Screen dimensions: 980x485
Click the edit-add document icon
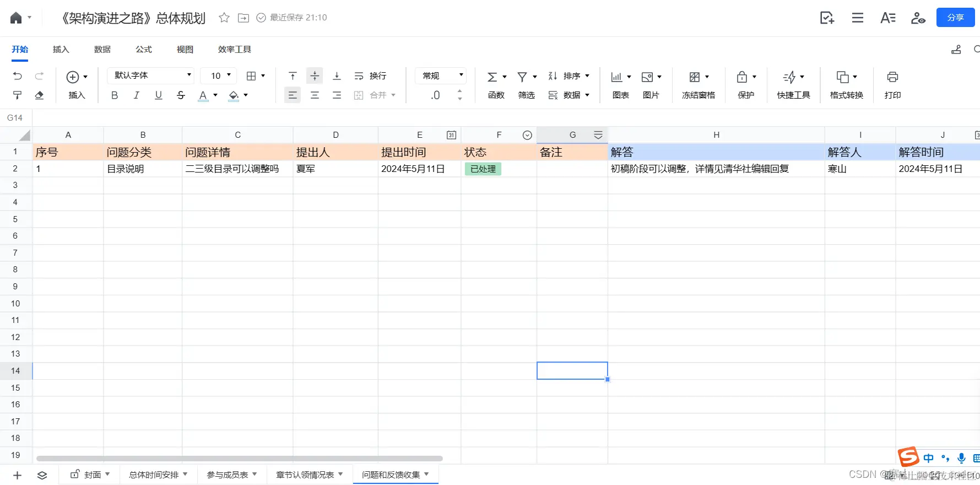click(x=827, y=18)
